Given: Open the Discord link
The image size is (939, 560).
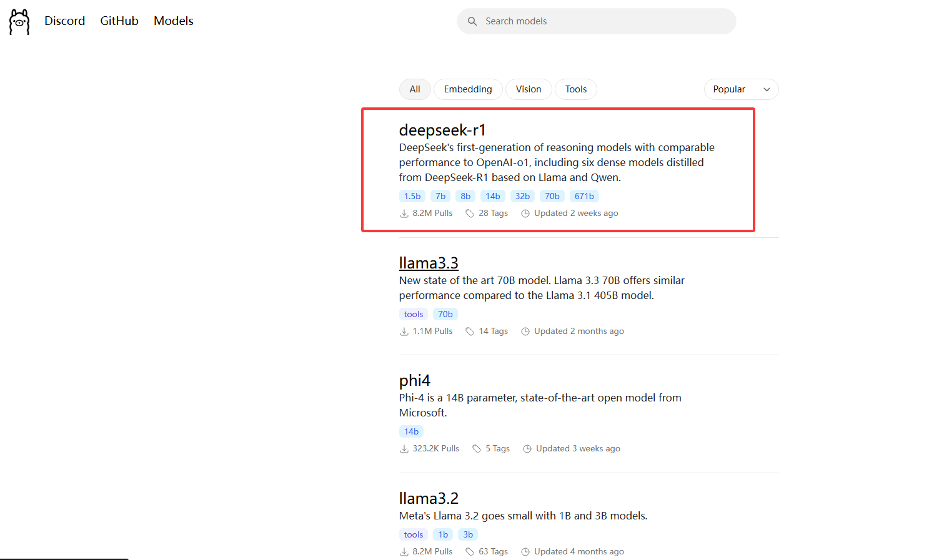Looking at the screenshot, I should 64,21.
